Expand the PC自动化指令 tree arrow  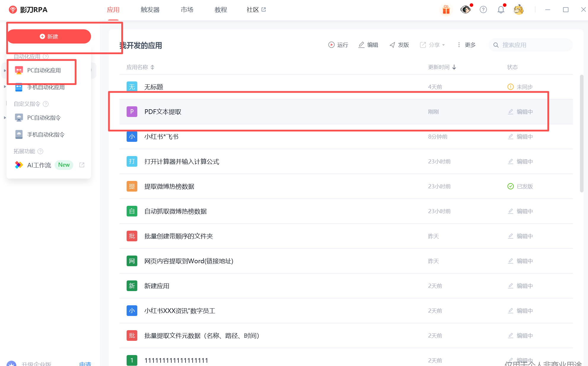click(x=5, y=118)
